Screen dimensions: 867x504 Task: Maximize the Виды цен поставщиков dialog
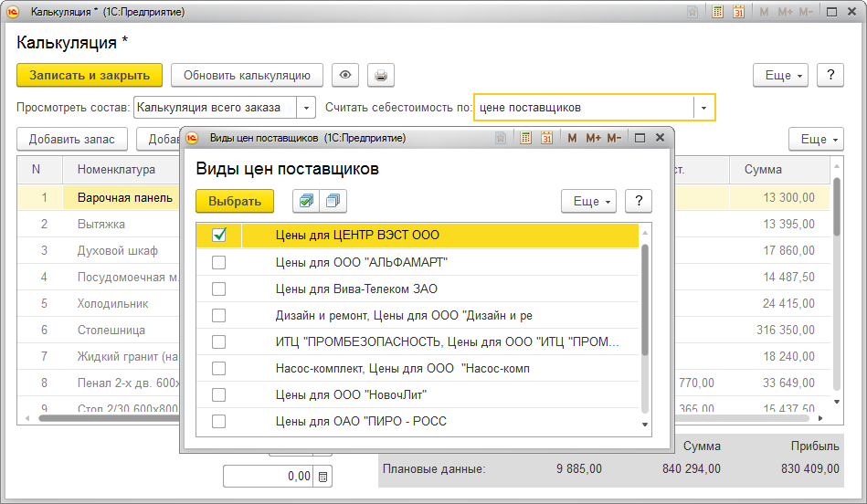coord(640,138)
